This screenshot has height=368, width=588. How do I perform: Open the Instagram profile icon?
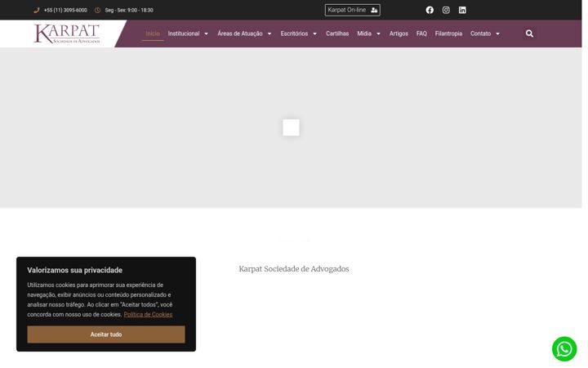pyautogui.click(x=446, y=10)
